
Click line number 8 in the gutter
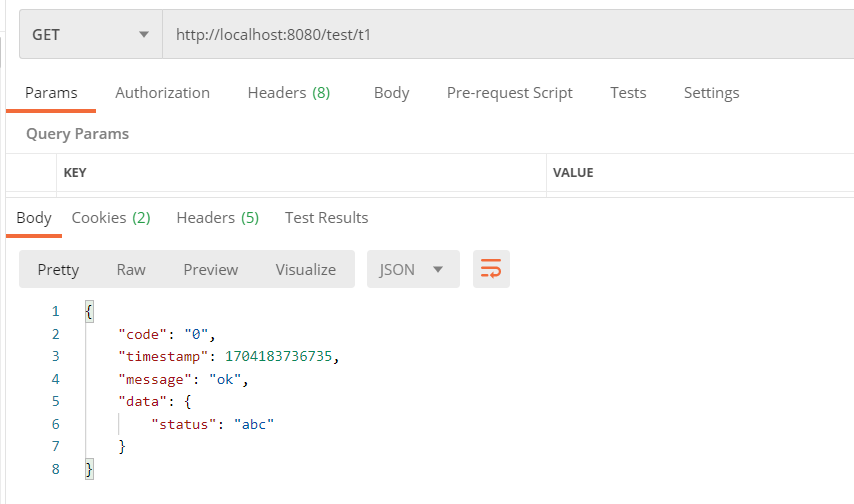(56, 469)
